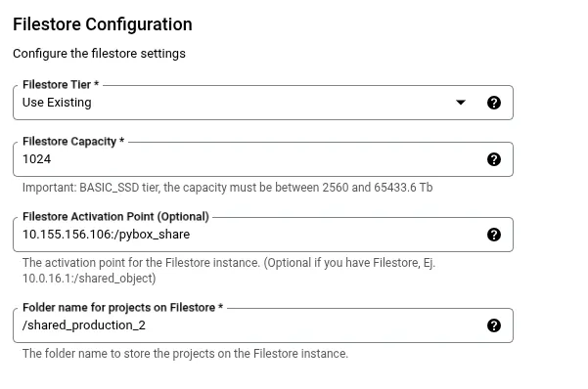Image resolution: width=588 pixels, height=389 pixels.
Task: Click the folder name helper description text
Action: (x=185, y=354)
